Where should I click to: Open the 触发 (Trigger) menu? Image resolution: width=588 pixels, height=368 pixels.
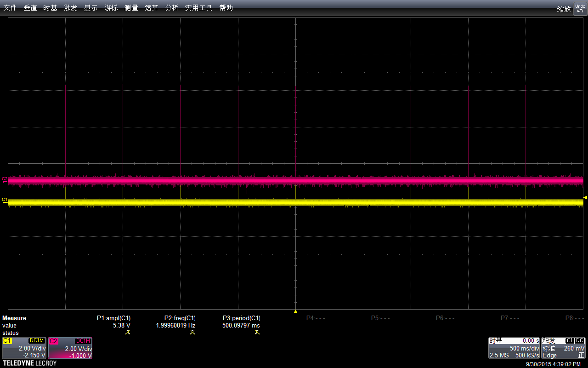pyautogui.click(x=71, y=8)
